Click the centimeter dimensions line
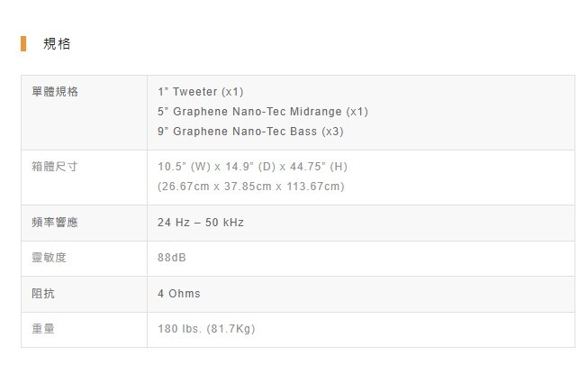Screen dimensions: 588x365 coord(250,187)
